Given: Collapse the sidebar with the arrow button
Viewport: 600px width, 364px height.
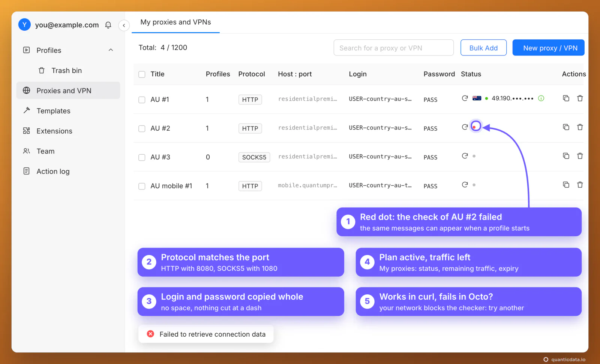Looking at the screenshot, I should pyautogui.click(x=124, y=25).
